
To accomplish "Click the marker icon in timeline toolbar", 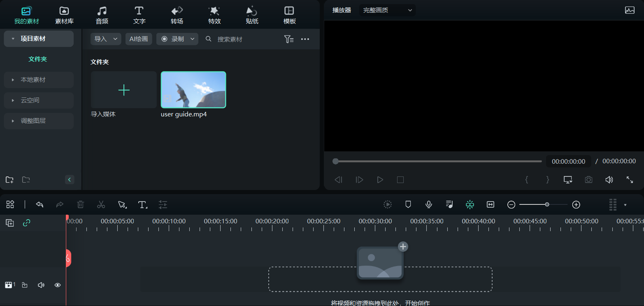I will coord(408,204).
